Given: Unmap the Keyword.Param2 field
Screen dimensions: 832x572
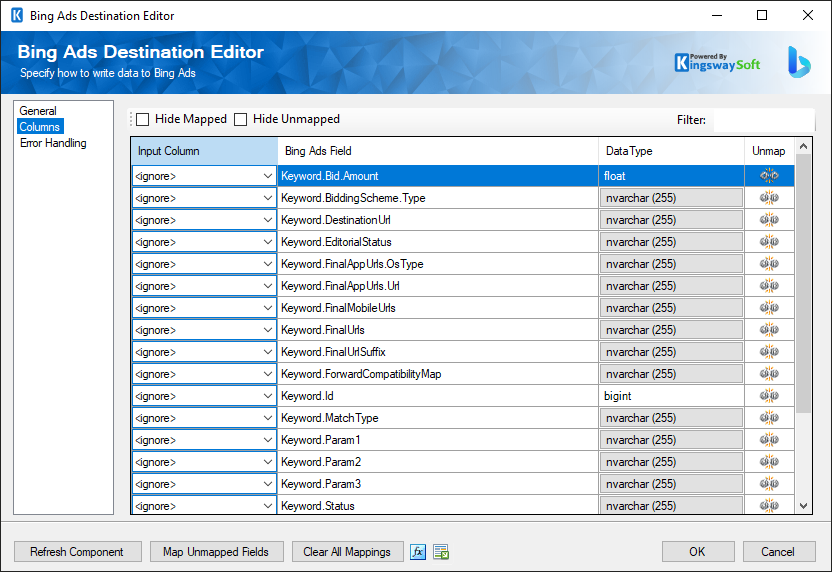Looking at the screenshot, I should 769,462.
